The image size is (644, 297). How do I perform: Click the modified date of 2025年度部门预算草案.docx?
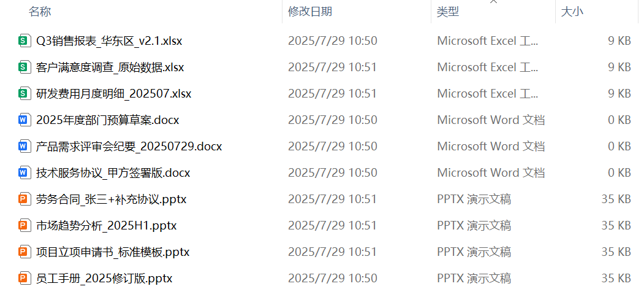pos(333,120)
